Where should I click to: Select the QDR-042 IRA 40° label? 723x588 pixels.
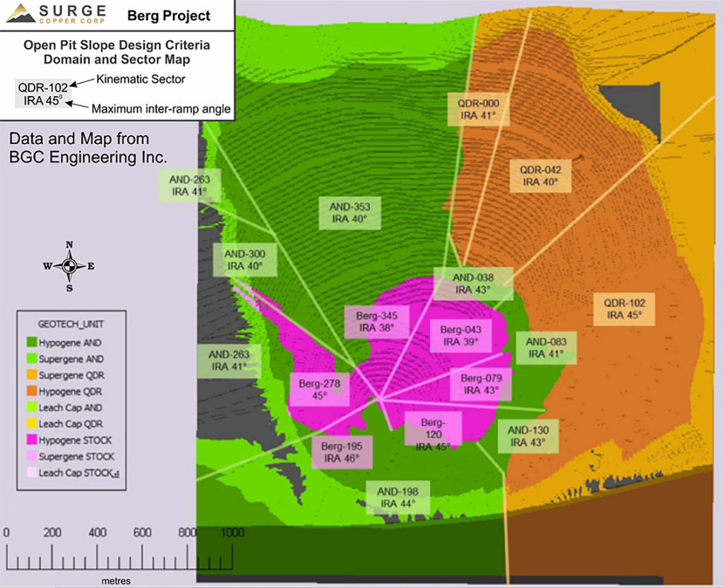point(541,176)
